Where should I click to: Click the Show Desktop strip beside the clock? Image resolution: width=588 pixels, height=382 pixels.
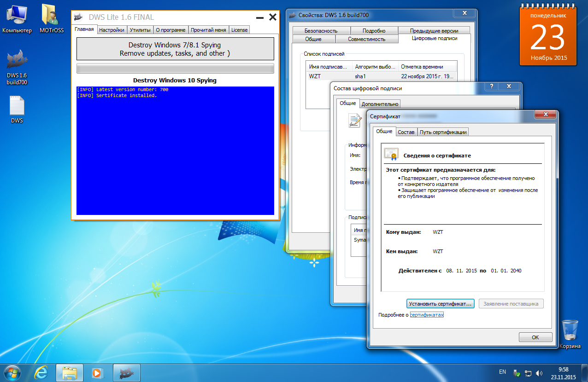pyautogui.click(x=584, y=372)
